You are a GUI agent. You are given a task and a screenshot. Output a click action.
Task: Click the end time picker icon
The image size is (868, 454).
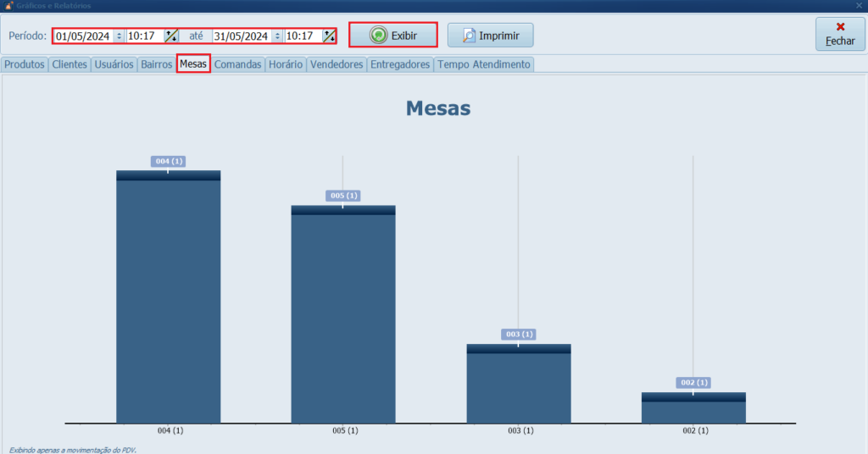330,36
